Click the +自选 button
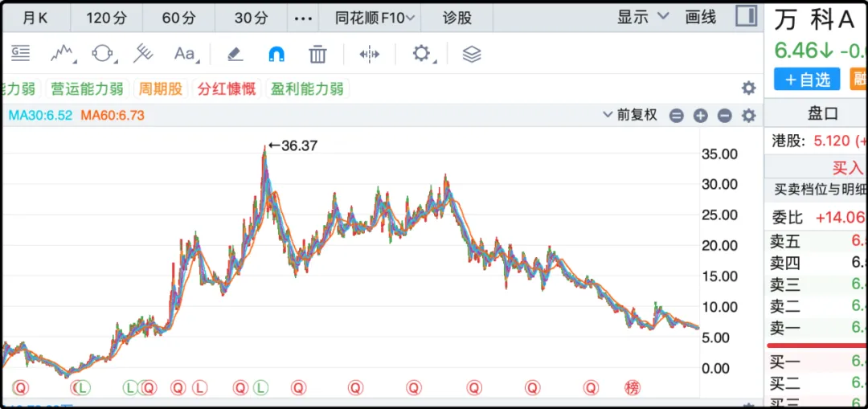The image size is (868, 409). point(806,79)
